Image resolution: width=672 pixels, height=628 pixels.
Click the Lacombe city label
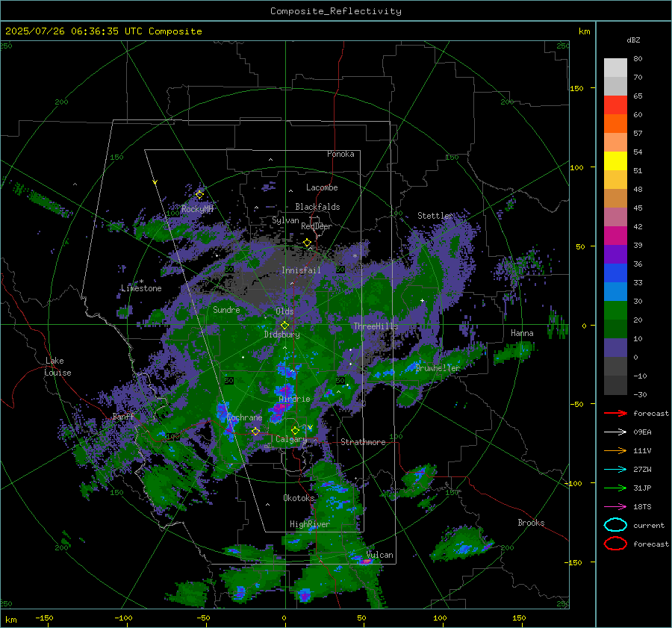tap(322, 187)
